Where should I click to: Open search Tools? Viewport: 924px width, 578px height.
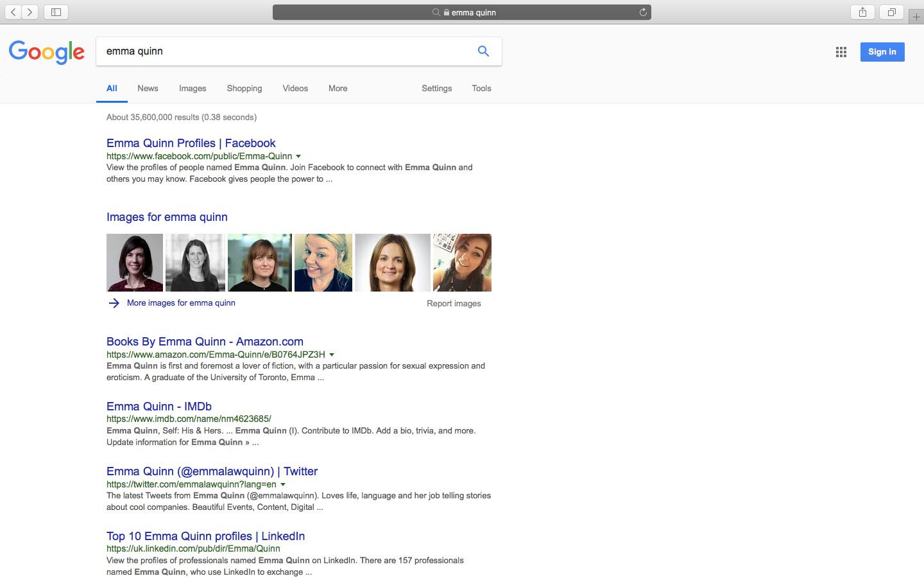(x=481, y=89)
